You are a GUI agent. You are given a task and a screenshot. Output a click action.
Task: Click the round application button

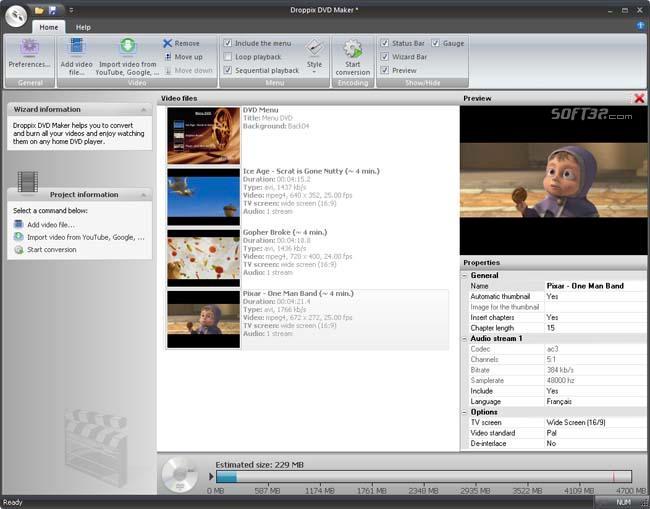pyautogui.click(x=16, y=16)
